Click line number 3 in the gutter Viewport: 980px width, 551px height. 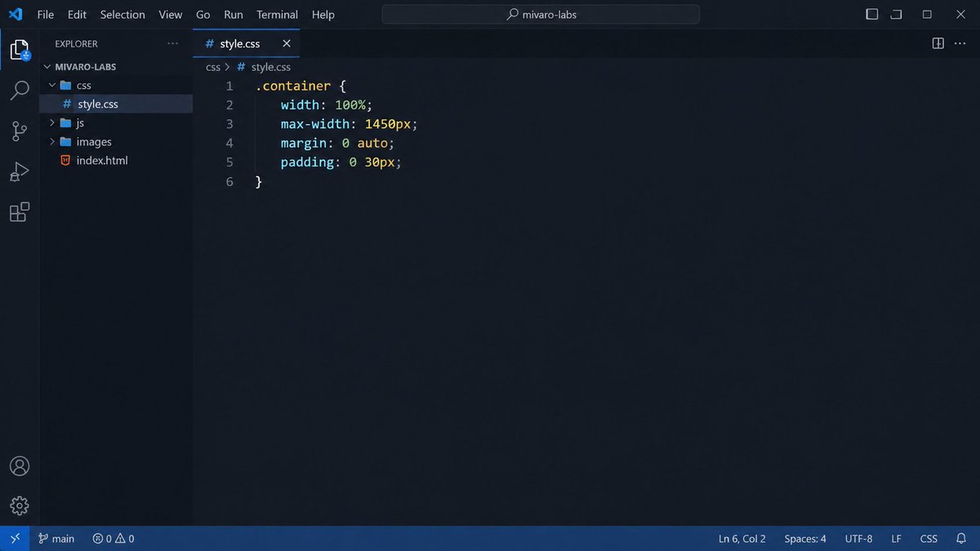(x=229, y=124)
